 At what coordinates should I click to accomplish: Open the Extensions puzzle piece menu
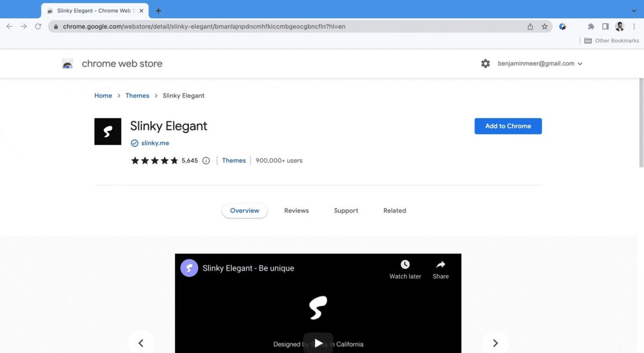pyautogui.click(x=591, y=26)
